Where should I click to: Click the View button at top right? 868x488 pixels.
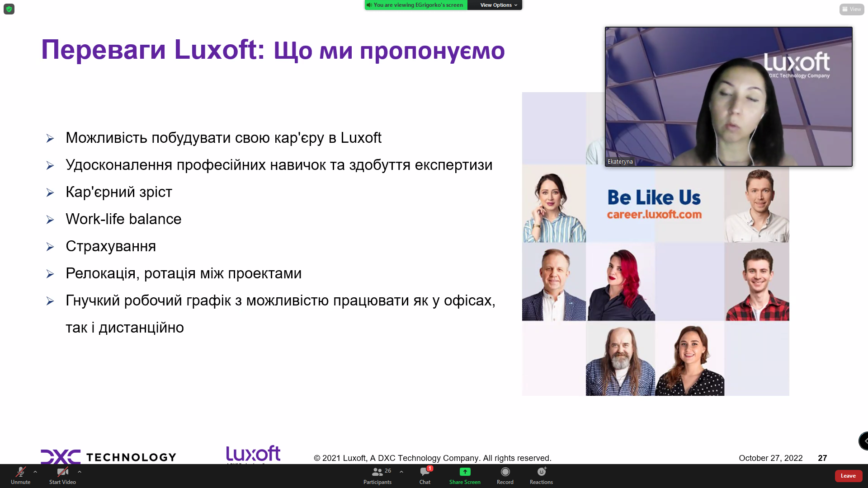[x=852, y=9]
